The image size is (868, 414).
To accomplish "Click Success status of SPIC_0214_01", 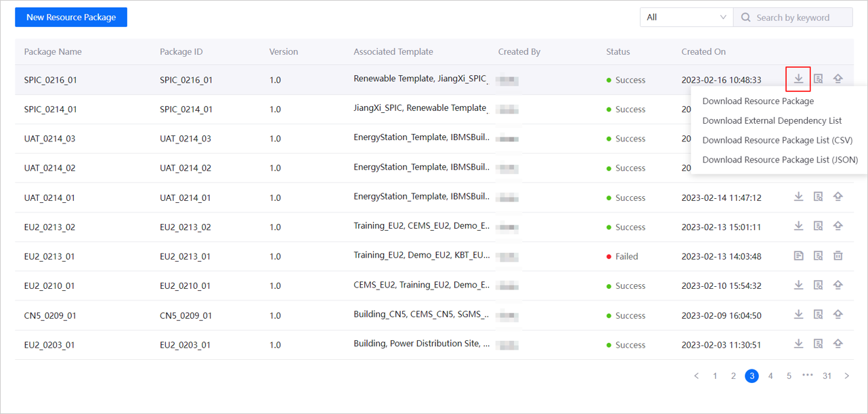I will (626, 109).
